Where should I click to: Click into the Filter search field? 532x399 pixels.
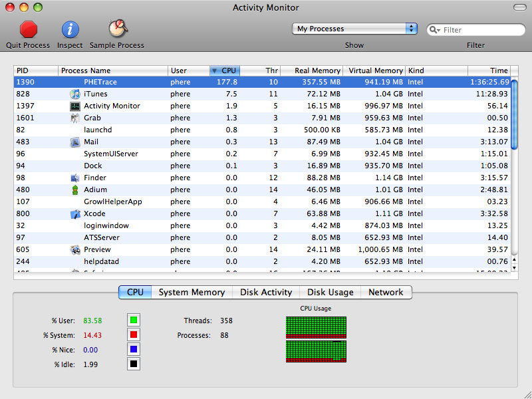click(475, 30)
